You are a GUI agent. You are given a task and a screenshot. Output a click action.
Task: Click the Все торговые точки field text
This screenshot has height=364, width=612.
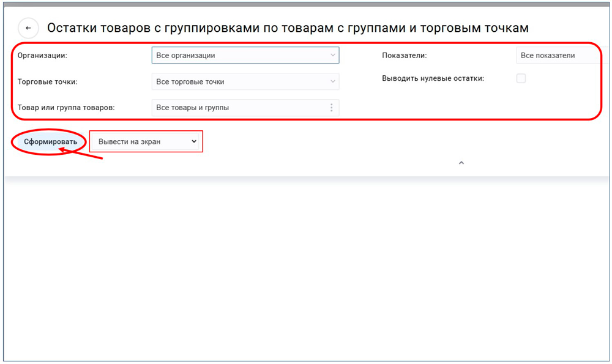pyautogui.click(x=190, y=81)
